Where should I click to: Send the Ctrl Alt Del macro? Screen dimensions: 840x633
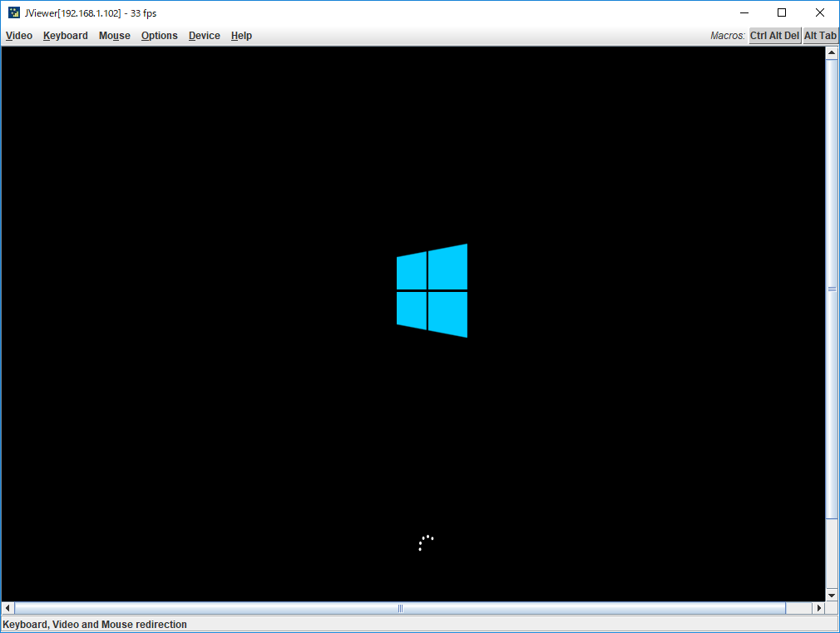click(774, 36)
